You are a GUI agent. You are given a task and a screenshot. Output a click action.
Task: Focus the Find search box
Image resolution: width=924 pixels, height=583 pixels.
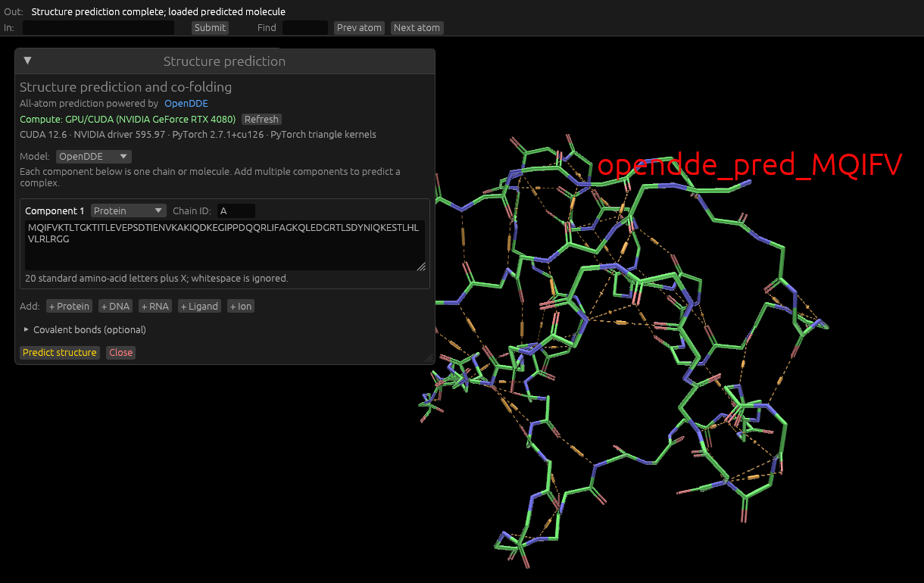tap(305, 27)
